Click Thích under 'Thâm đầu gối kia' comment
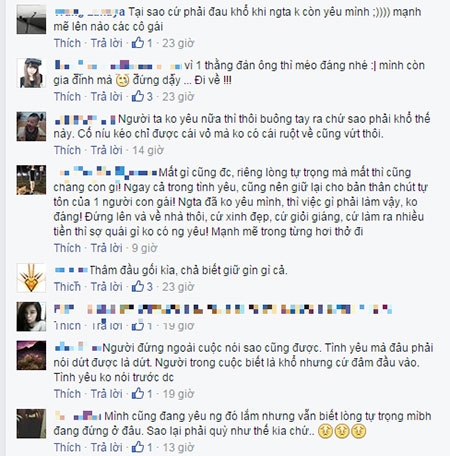Screen dimensions: 450x456 coord(67,287)
